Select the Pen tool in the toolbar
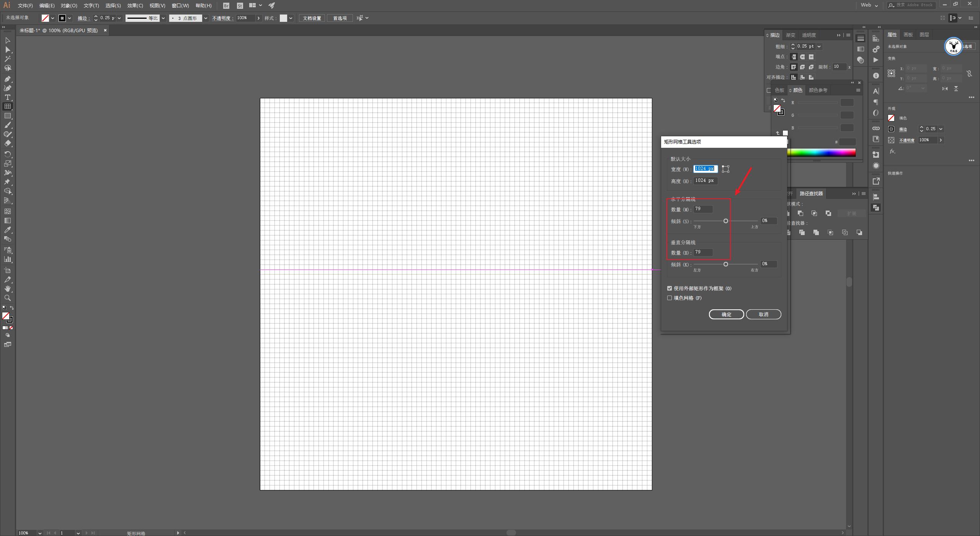Viewport: 980px width, 536px height. (8, 79)
